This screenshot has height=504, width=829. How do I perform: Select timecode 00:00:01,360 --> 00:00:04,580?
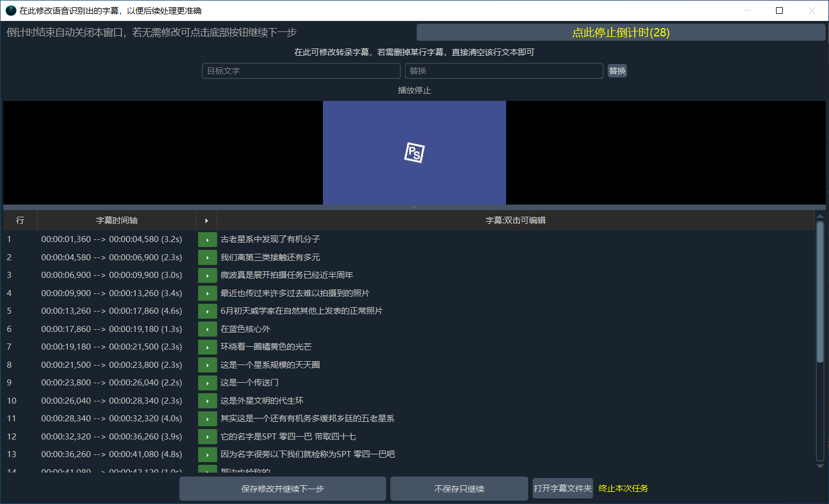point(111,239)
